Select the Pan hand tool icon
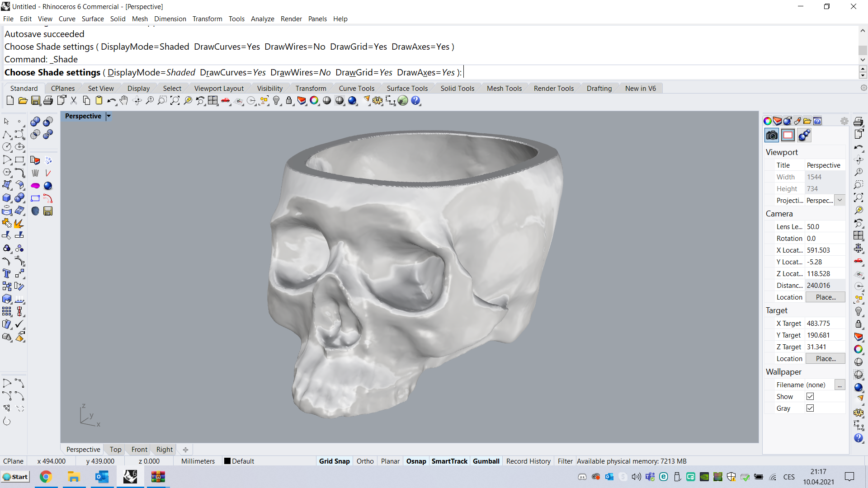 coord(124,101)
